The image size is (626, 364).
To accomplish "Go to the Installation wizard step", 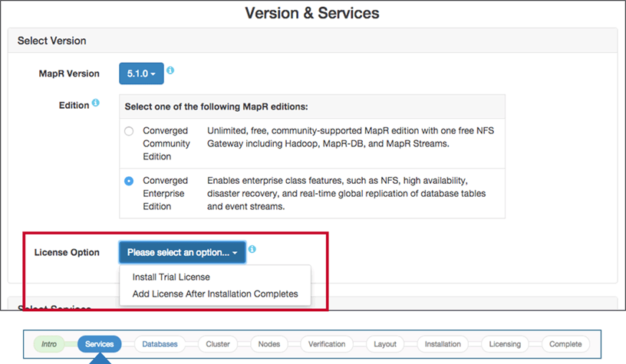I will pyautogui.click(x=443, y=344).
